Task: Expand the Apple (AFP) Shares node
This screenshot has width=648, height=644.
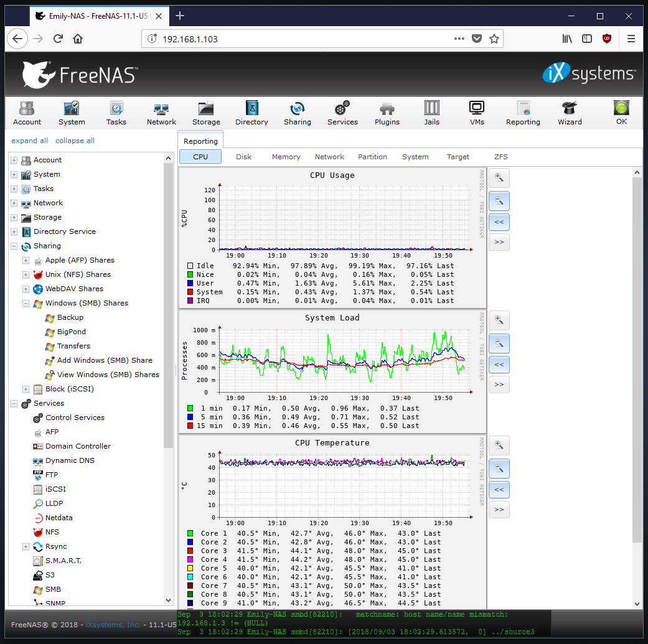Action: 26,261
